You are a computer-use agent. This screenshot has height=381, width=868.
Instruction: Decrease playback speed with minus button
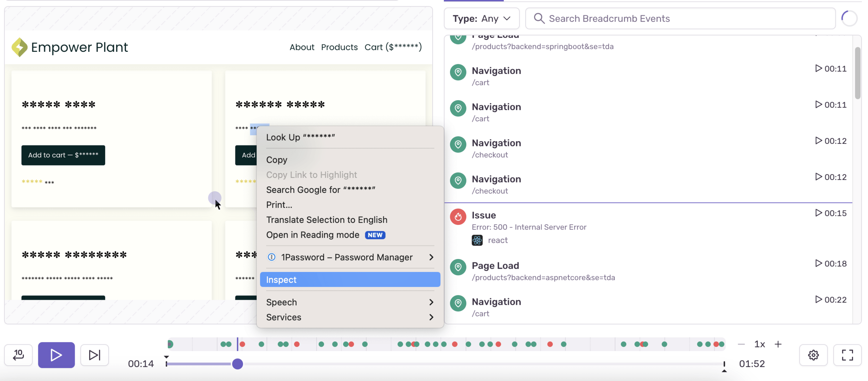coord(741,344)
